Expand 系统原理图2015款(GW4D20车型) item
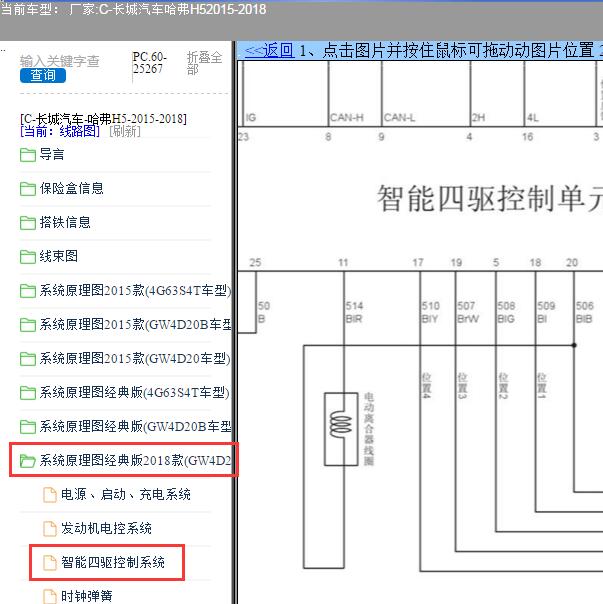The image size is (603, 604). point(135,358)
